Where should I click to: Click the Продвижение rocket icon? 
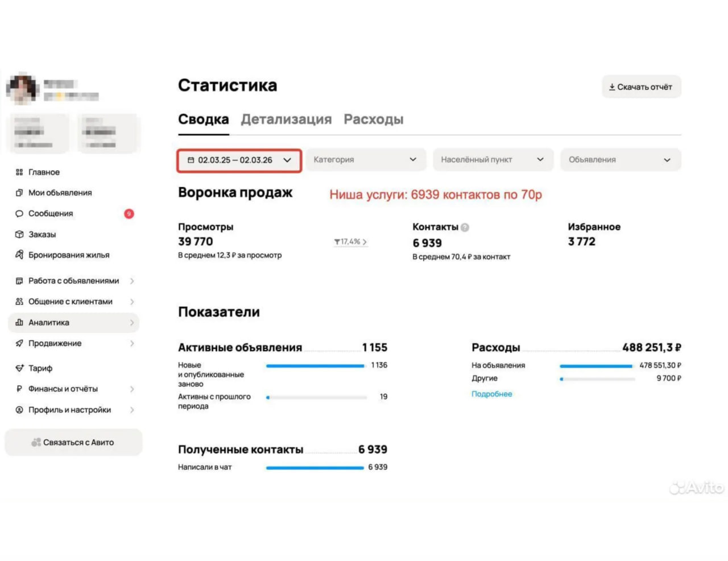click(19, 344)
